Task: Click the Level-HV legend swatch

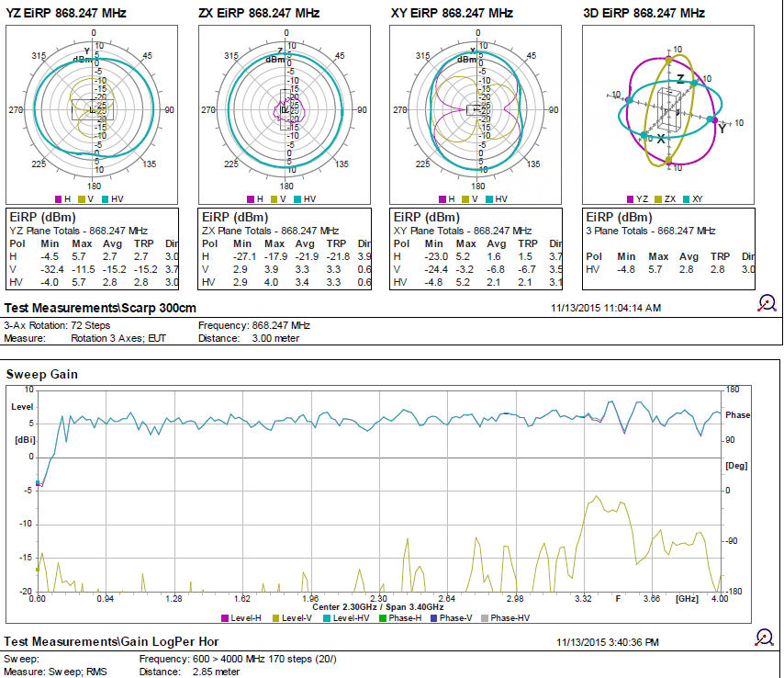Action: (x=327, y=618)
